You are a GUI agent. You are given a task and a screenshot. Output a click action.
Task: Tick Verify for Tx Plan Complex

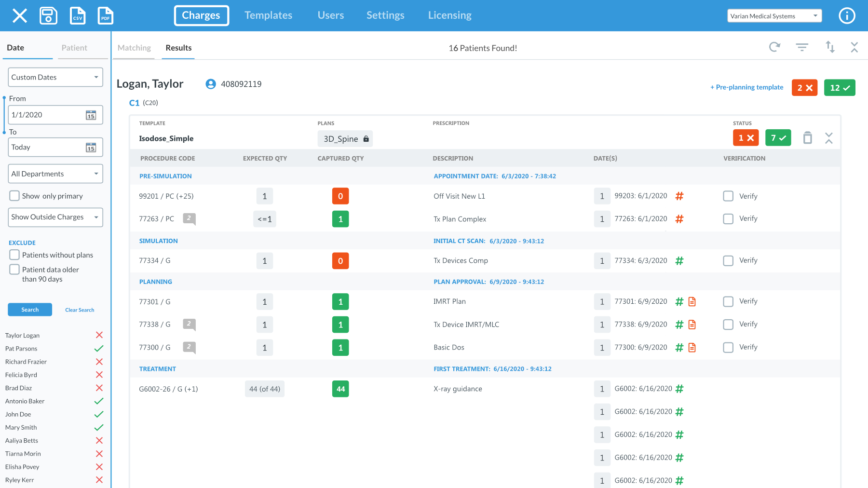(x=728, y=219)
